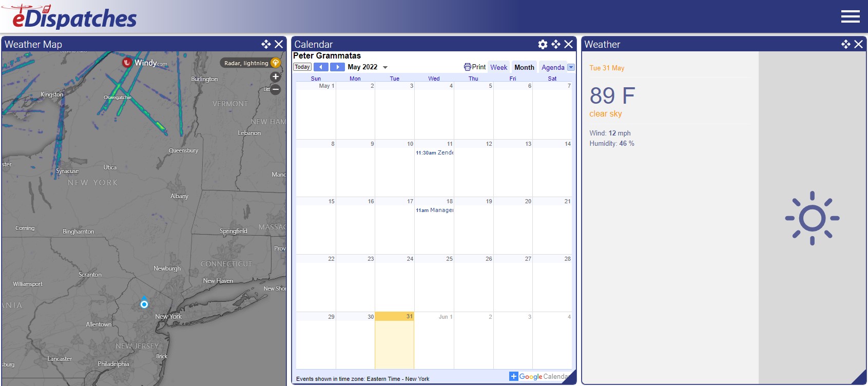Click day 28 in the calendar
The height and width of the screenshot is (386, 868).
(567, 259)
